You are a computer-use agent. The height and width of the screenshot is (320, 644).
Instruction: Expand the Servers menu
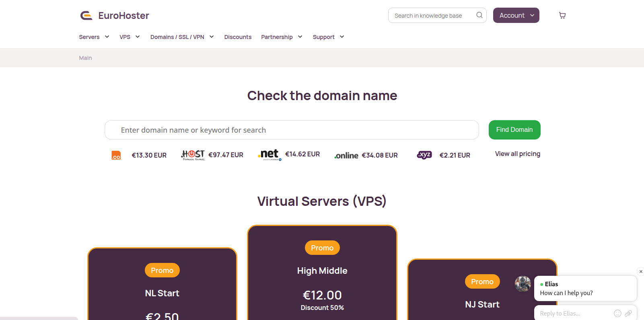(x=94, y=37)
